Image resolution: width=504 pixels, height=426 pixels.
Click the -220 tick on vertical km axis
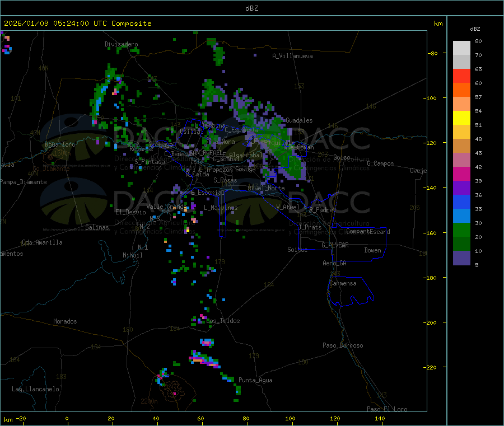[x=430, y=368]
